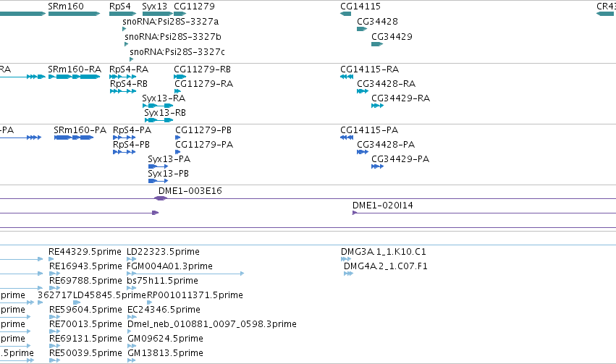Click Dmel_neb_010881_0097_0598.3prime EST
Viewport: 616px width, 364px height.
(130, 331)
